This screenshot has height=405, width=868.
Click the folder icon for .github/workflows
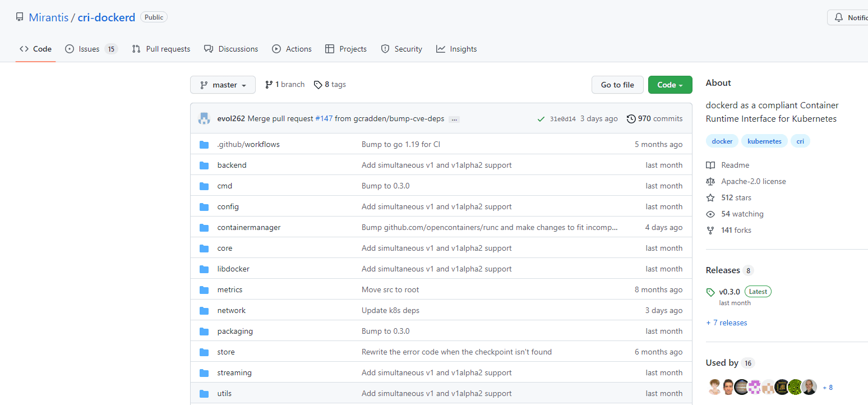pos(204,144)
